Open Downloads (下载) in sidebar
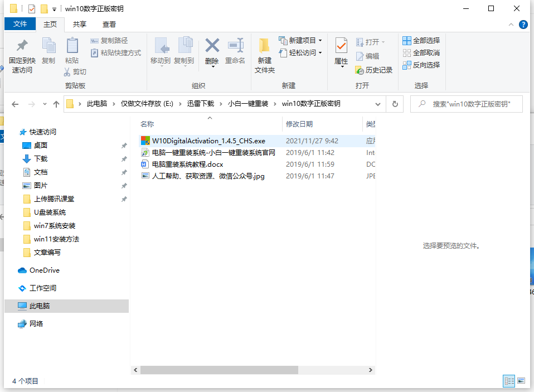The width and height of the screenshot is (534, 392). (41, 159)
